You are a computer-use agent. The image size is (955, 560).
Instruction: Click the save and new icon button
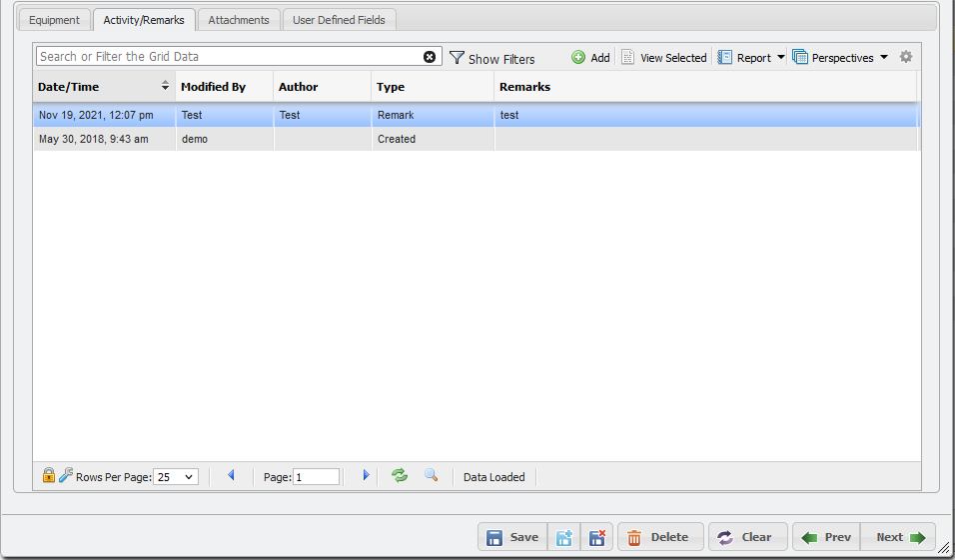pos(564,537)
